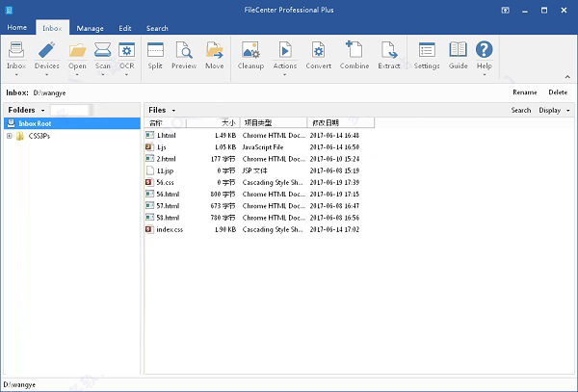Screen dimensions: 578x392
Task: Click the 1.js file icon
Action: [x=149, y=147]
